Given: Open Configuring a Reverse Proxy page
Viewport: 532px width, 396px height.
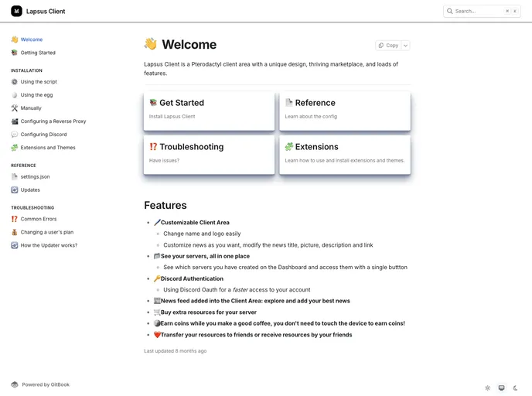Looking at the screenshot, I should (x=53, y=121).
